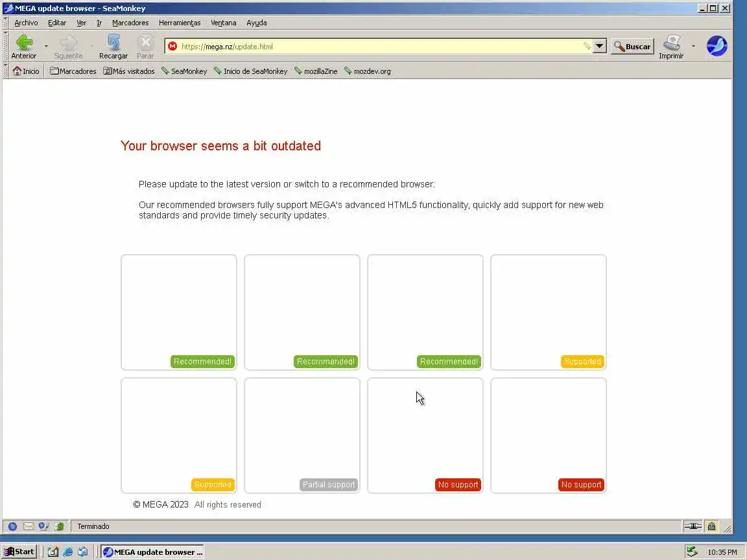
Task: Open the Ayuda menu
Action: pos(257,23)
